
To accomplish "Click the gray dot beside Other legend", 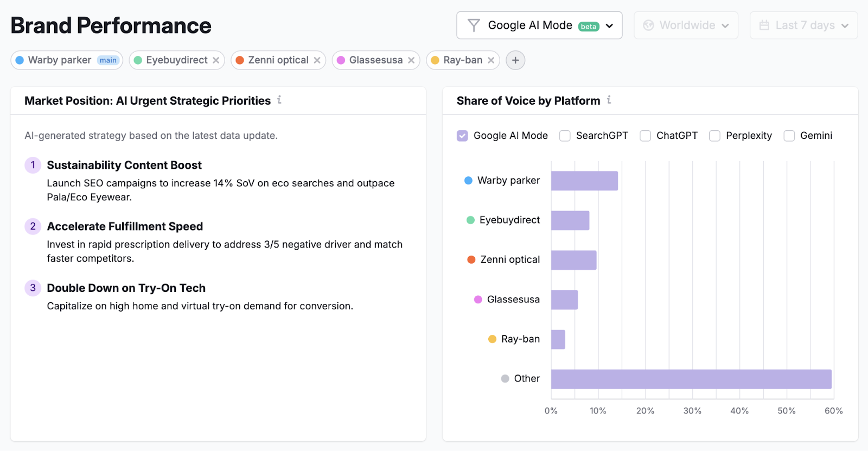I will pyautogui.click(x=505, y=379).
